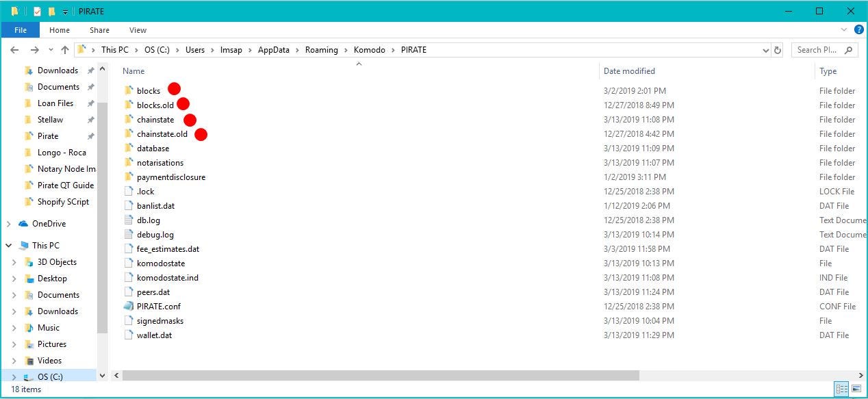Open Loan Files in Quick access

(55, 103)
